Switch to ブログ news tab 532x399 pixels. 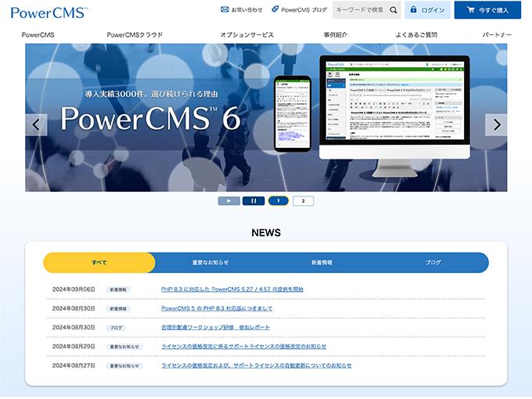433,262
